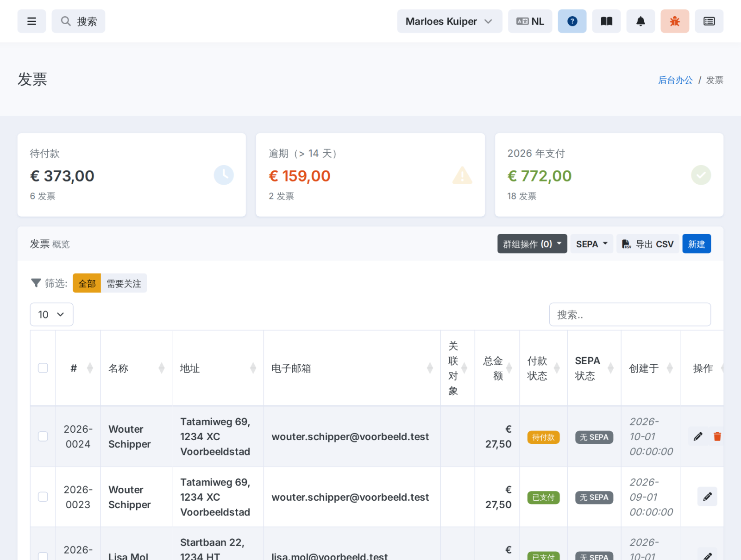Click the table 搜索.. input field
Screen dimensions: 741x560
630,315
